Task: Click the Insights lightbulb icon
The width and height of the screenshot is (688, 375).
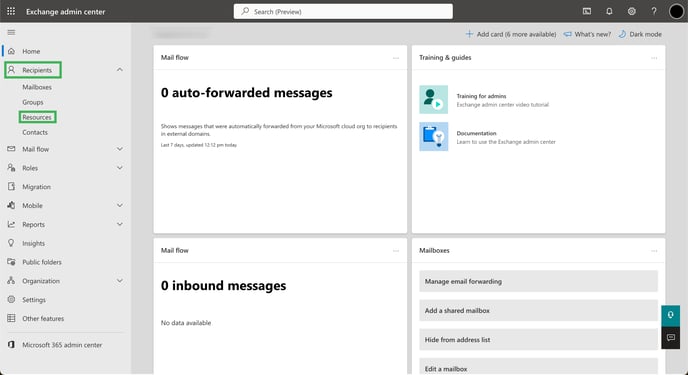Action: pos(11,243)
